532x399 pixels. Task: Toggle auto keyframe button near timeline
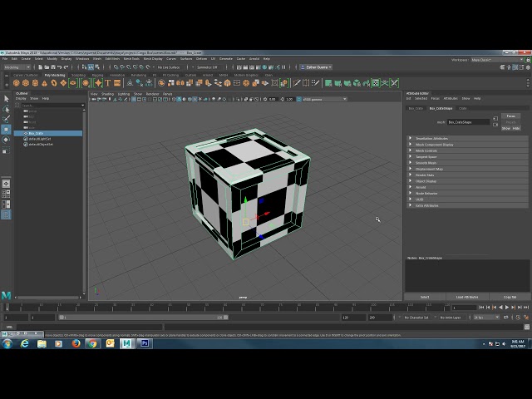point(518,318)
